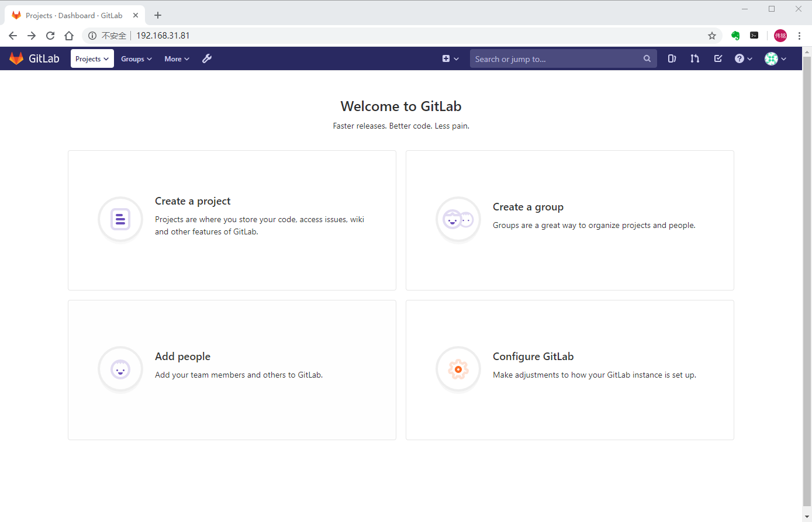Select the Projects Dashboard GitLab tab
The width and height of the screenshot is (812, 522).
coord(75,15)
